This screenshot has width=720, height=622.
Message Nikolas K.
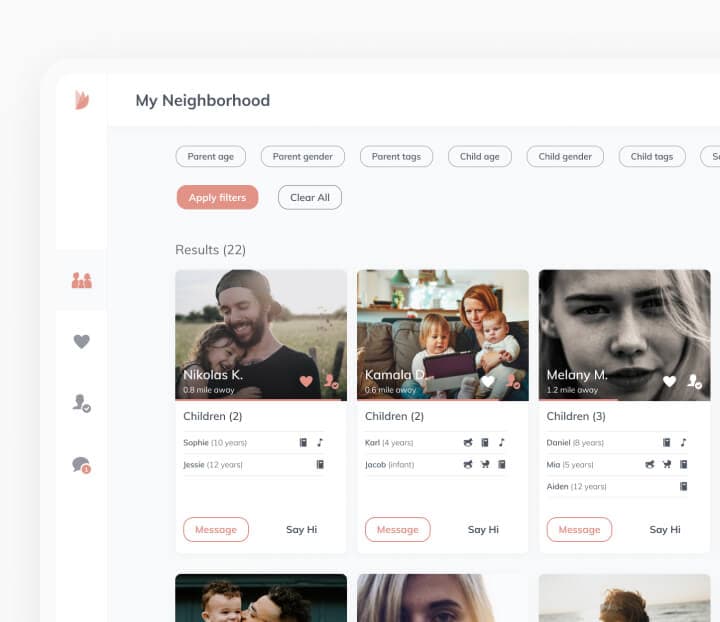[x=216, y=529]
